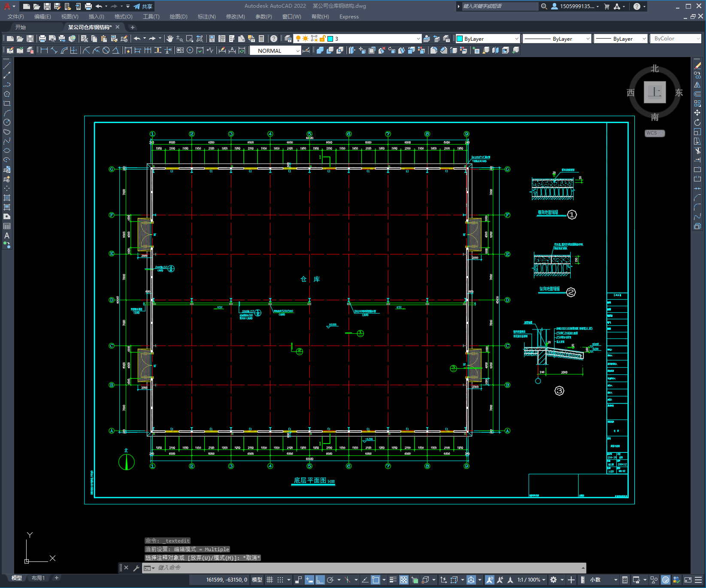Toggle the layer 3 lock icon
The height and width of the screenshot is (588, 706).
322,39
